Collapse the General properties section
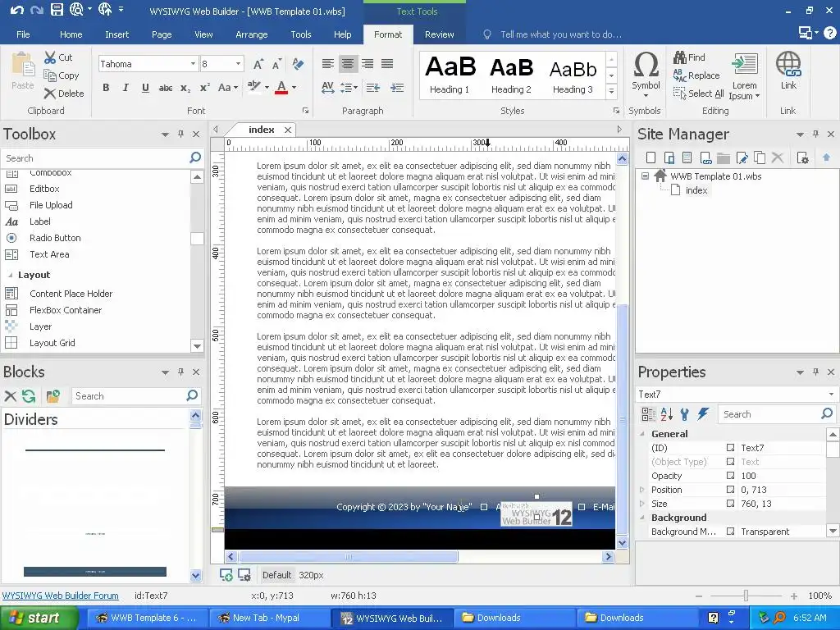 [642, 433]
